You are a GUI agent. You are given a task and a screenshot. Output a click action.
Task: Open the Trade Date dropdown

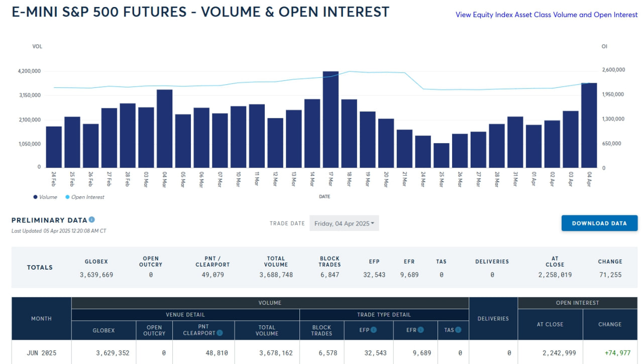pos(344,223)
